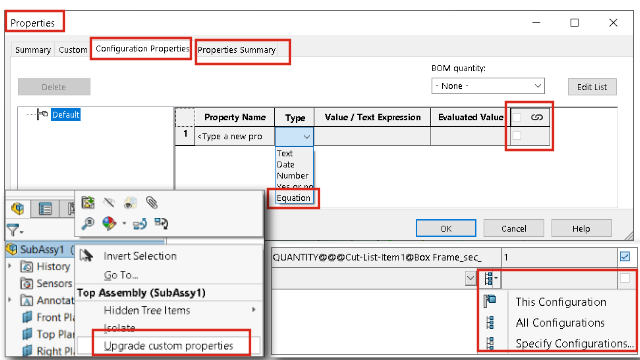Open the appearances color ball icon
The height and width of the screenshot is (360, 640).
tap(109, 223)
